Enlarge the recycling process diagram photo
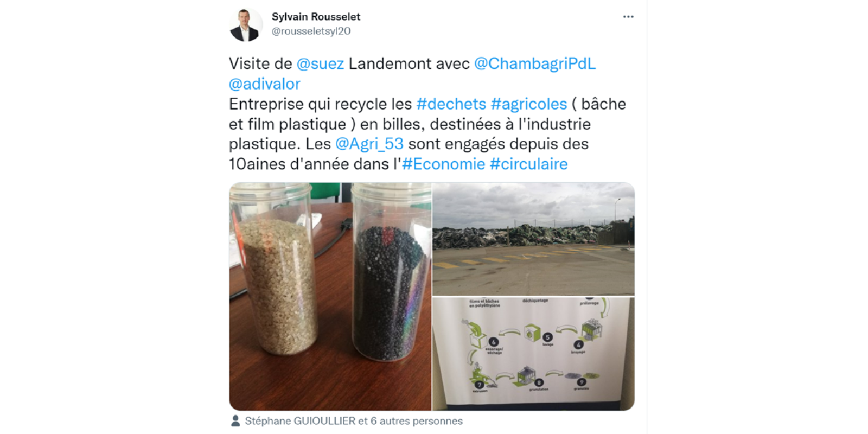This screenshot has width=868, height=434. (533, 354)
